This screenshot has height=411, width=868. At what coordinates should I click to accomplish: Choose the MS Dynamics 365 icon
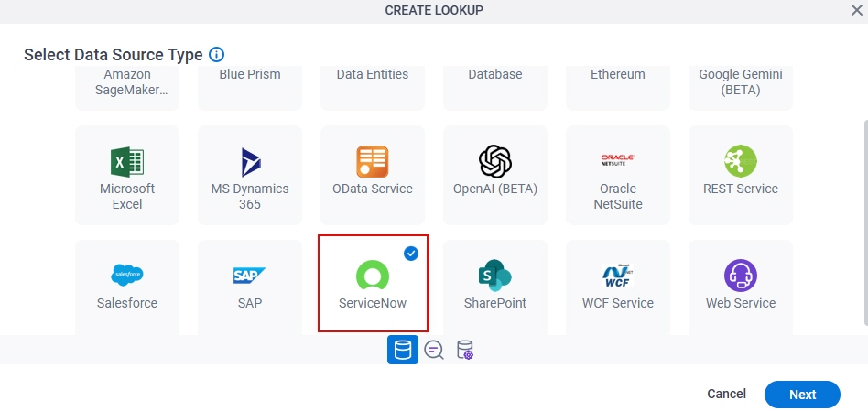pos(250,161)
